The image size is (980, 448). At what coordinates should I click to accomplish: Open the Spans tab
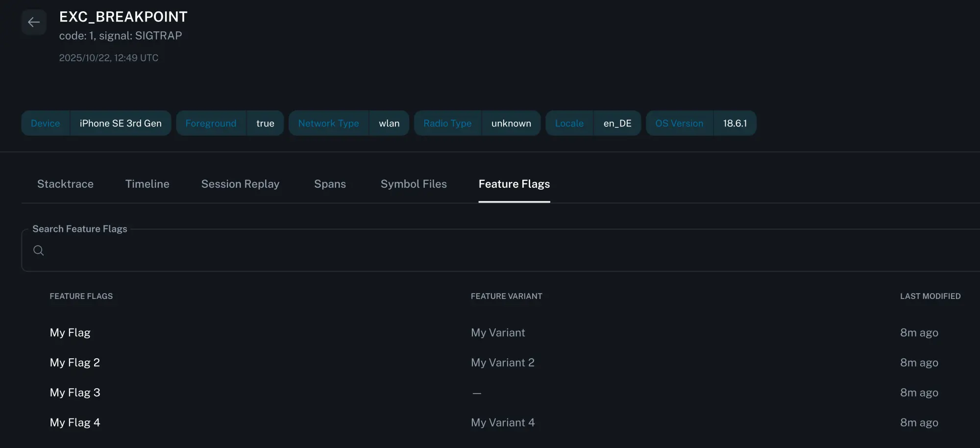pyautogui.click(x=329, y=184)
